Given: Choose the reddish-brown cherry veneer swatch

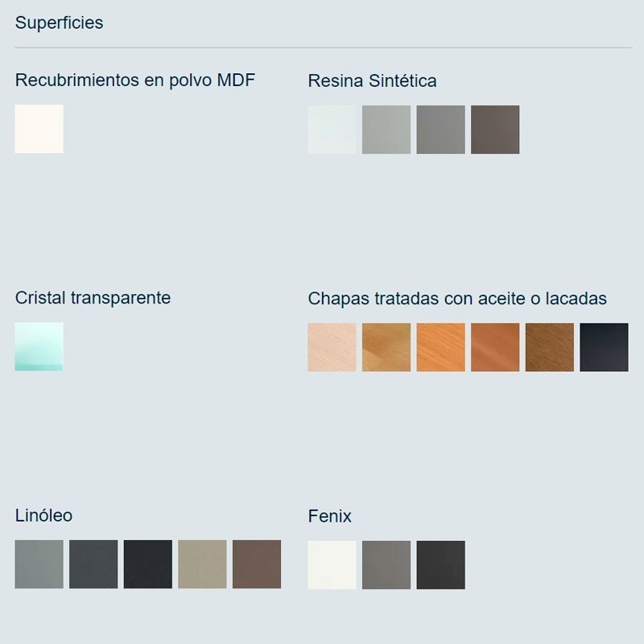Looking at the screenshot, I should pos(495,347).
